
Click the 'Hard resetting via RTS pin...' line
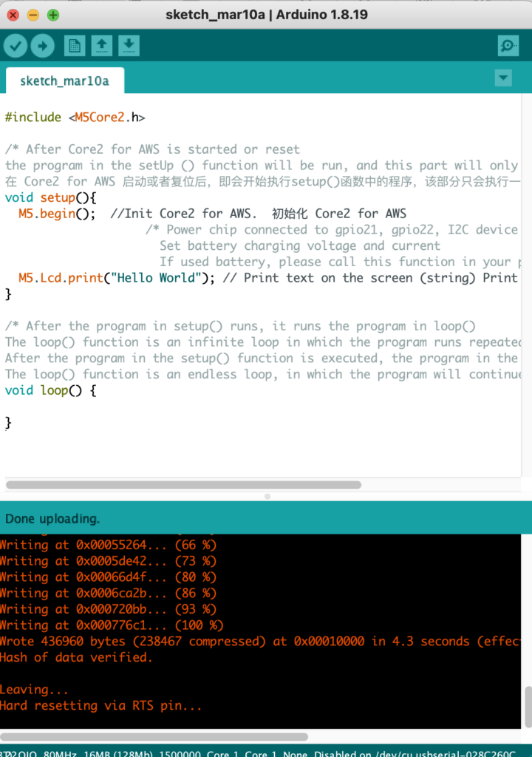[x=101, y=705]
